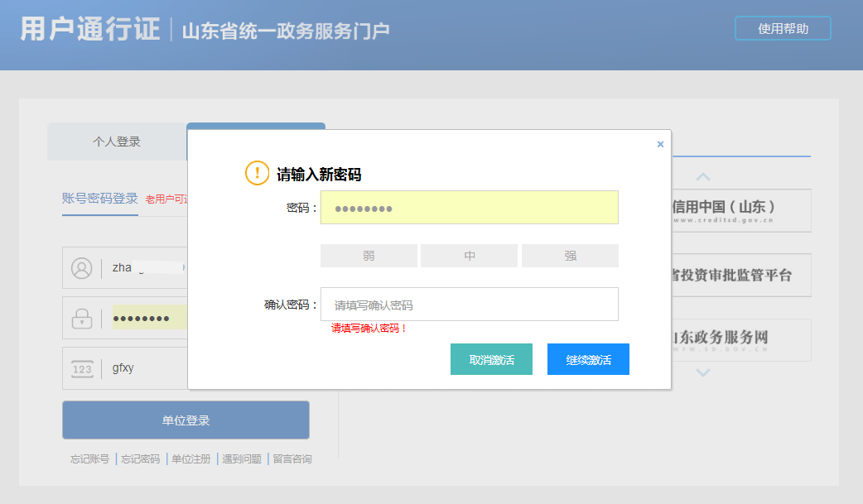
Task: Open 使用帮助 in the top right
Action: [x=782, y=27]
